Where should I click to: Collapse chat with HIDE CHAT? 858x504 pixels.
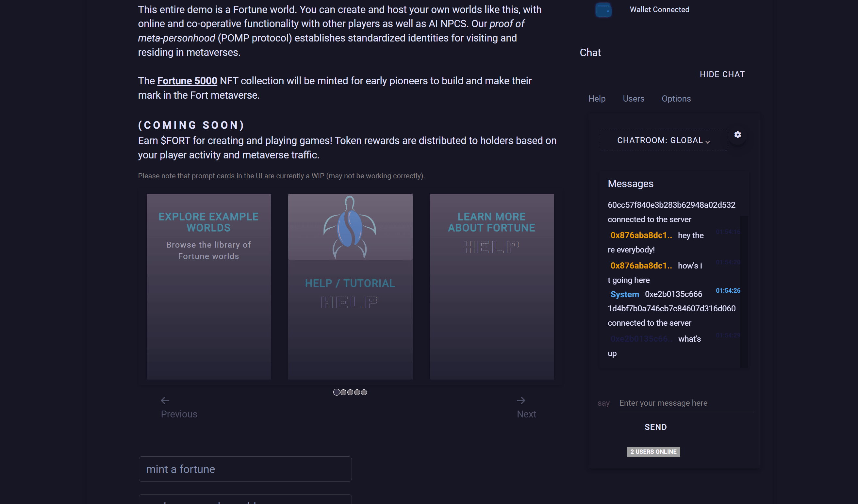[722, 74]
